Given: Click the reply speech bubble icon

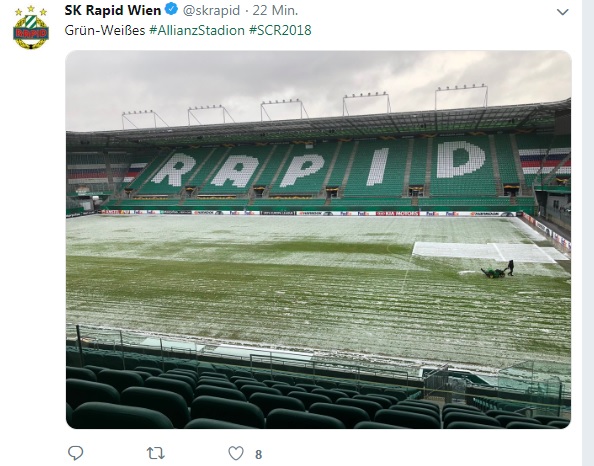Looking at the screenshot, I should click(75, 453).
